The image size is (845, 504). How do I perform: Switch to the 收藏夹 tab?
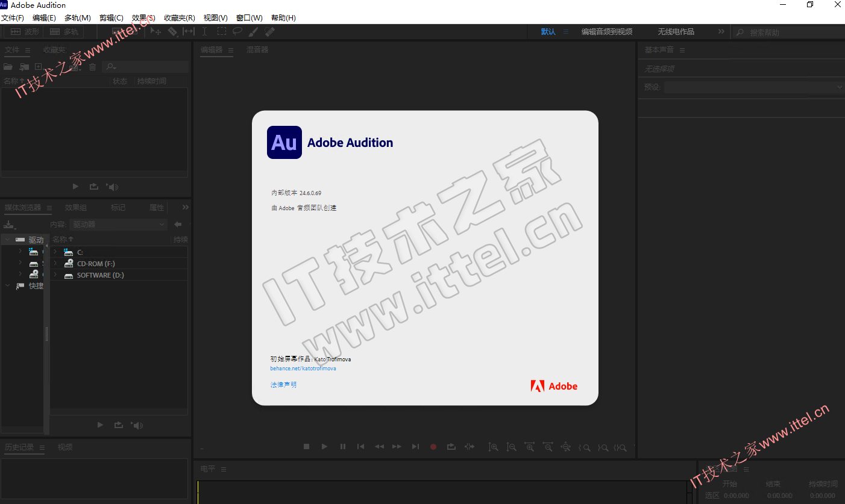pyautogui.click(x=54, y=49)
